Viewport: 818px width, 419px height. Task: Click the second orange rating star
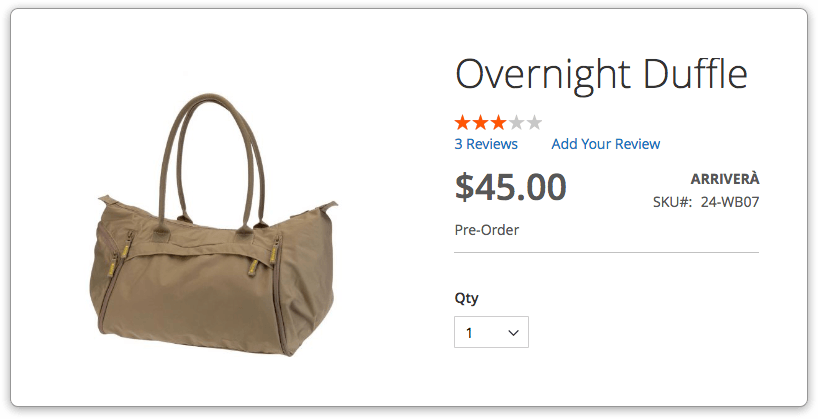pos(480,123)
